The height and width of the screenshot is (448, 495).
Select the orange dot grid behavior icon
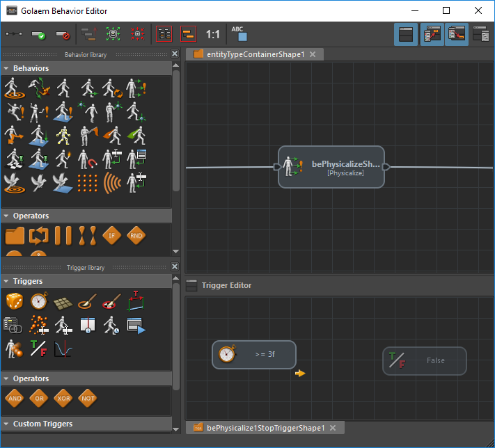coord(88,183)
